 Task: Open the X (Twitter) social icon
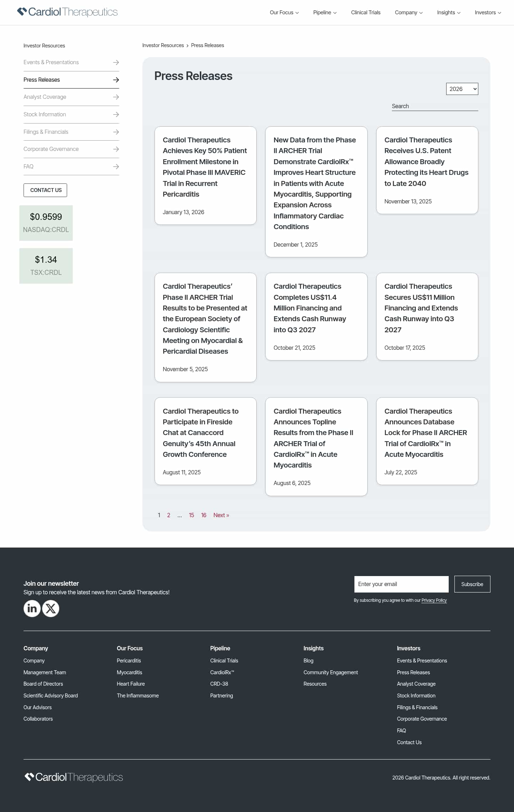tap(51, 608)
